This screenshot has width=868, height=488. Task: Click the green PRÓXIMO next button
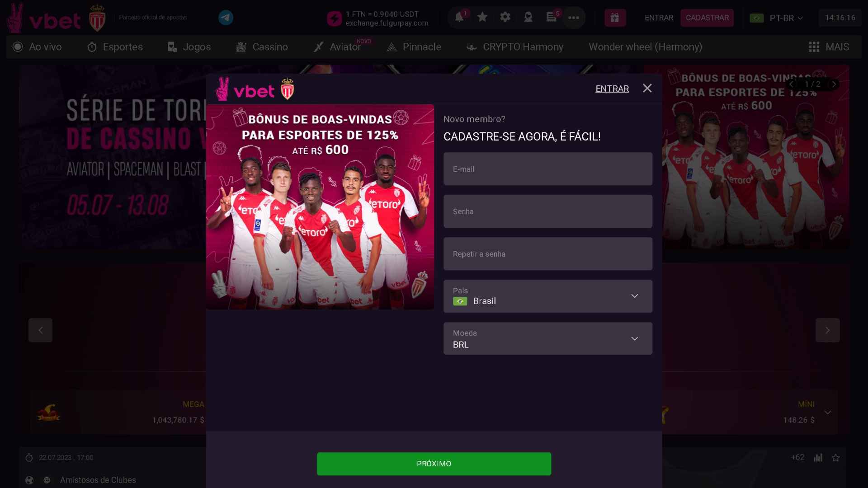[434, 464]
